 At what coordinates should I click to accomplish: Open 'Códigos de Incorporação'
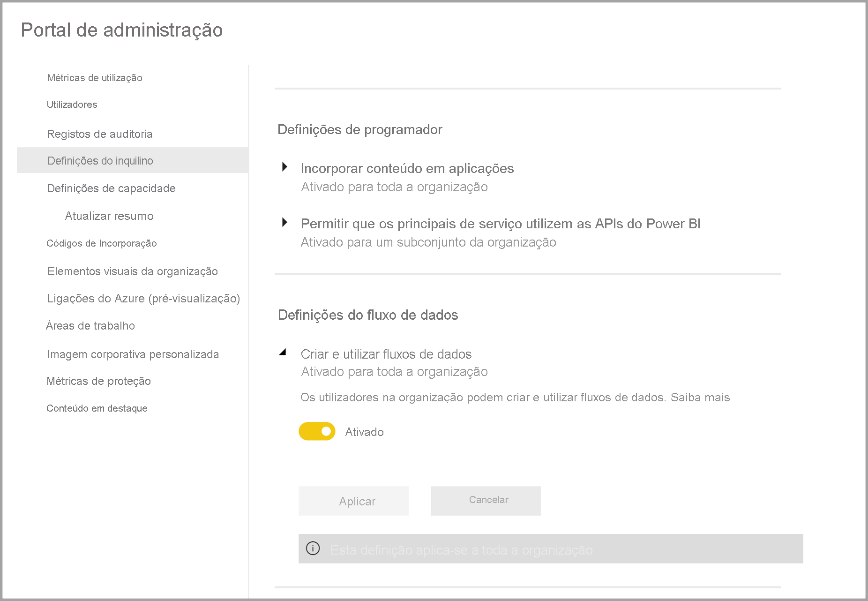(102, 243)
